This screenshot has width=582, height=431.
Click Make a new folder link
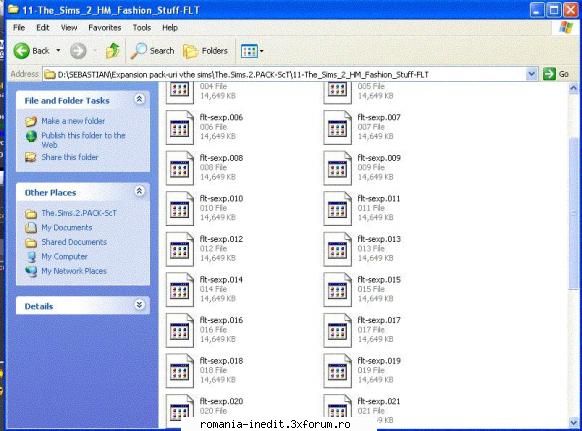pyautogui.click(x=73, y=121)
